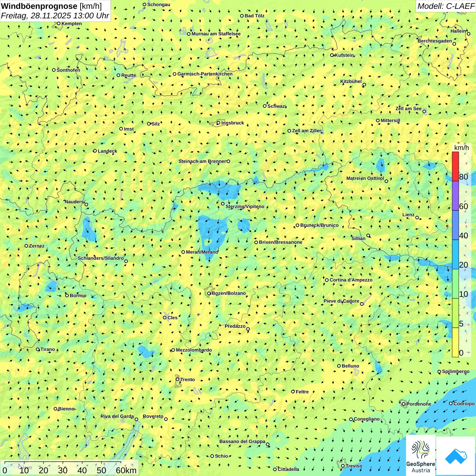476x476 pixels.
Task: Click the Kufstein label
Action: click(344, 55)
